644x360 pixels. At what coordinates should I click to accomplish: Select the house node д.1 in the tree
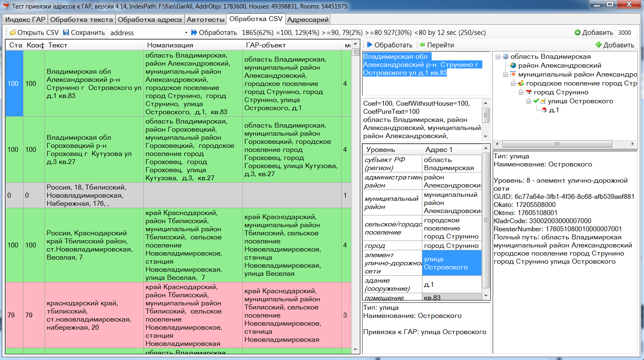554,110
